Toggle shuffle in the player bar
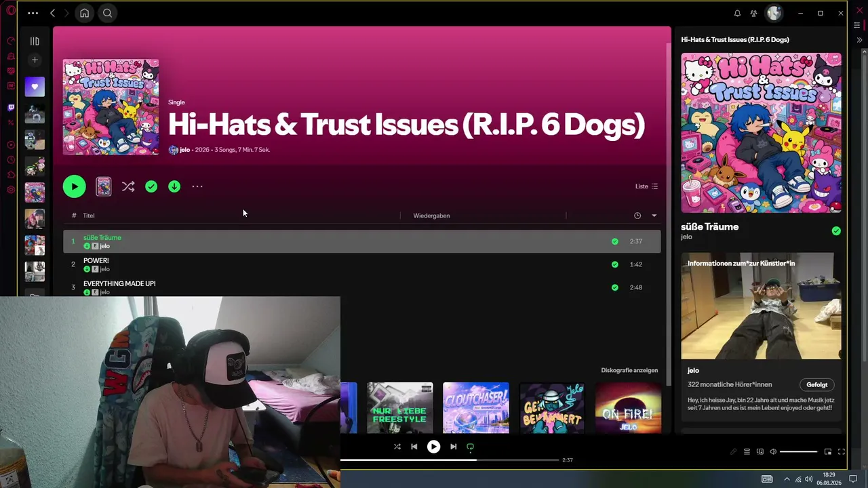The width and height of the screenshot is (868, 488). coord(397,447)
